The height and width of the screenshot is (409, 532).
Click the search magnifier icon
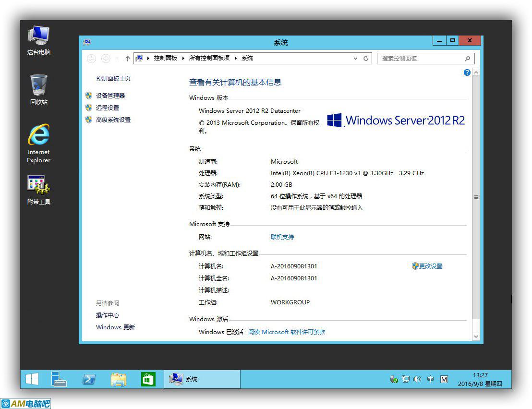tap(467, 59)
